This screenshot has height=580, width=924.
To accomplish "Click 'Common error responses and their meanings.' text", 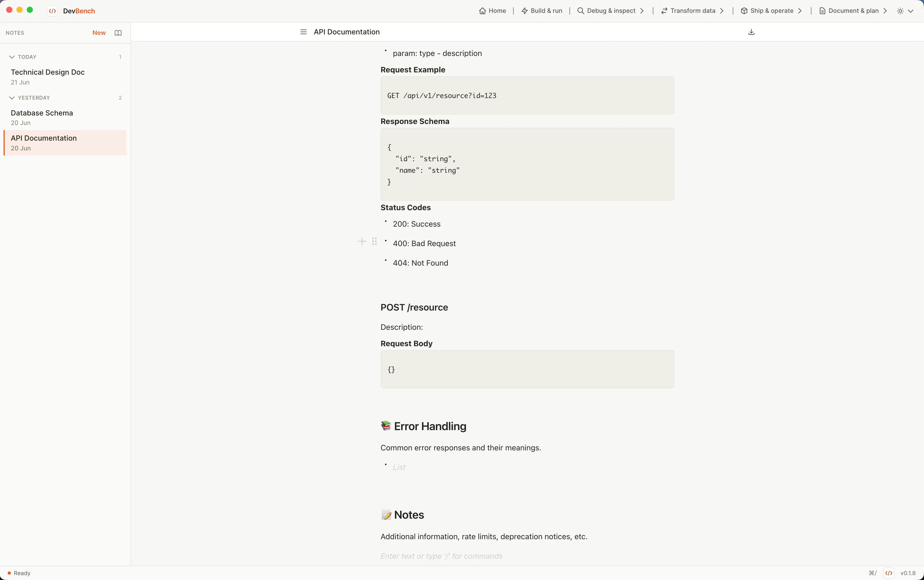I will (x=460, y=448).
